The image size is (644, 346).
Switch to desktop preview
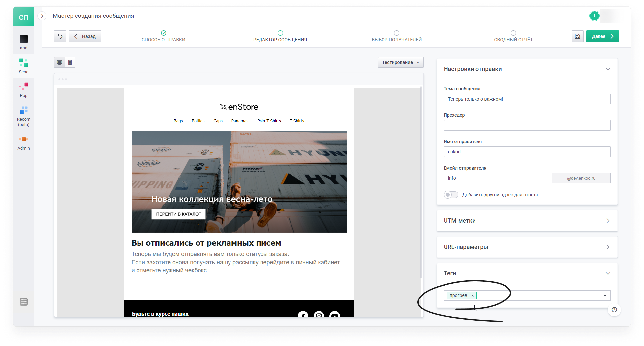tap(59, 62)
